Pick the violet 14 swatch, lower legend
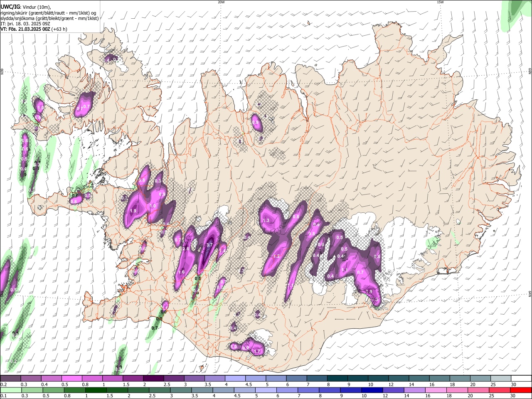Image resolution: width=532 pixels, height=399 pixels. pos(415,390)
